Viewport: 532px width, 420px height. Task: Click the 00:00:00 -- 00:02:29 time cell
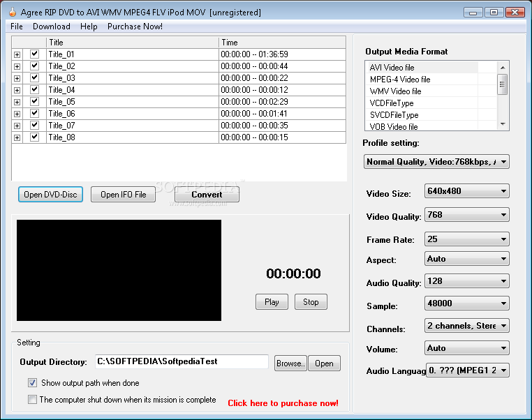(x=282, y=102)
